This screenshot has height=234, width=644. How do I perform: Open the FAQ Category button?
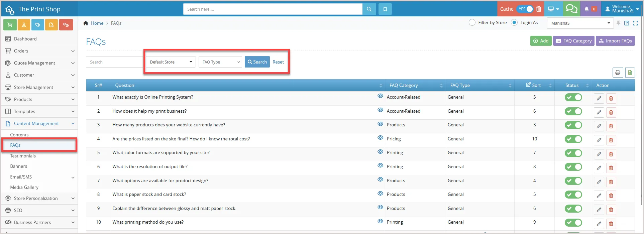[x=574, y=41]
